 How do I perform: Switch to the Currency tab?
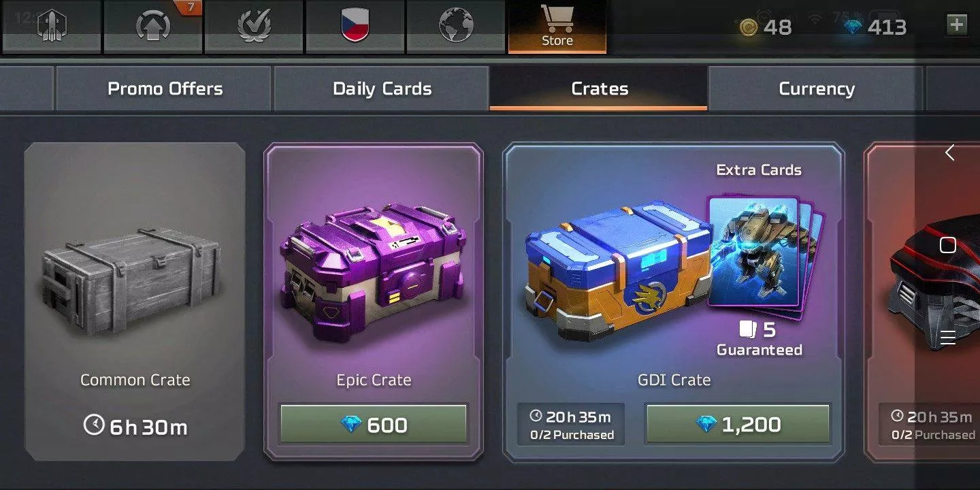816,88
